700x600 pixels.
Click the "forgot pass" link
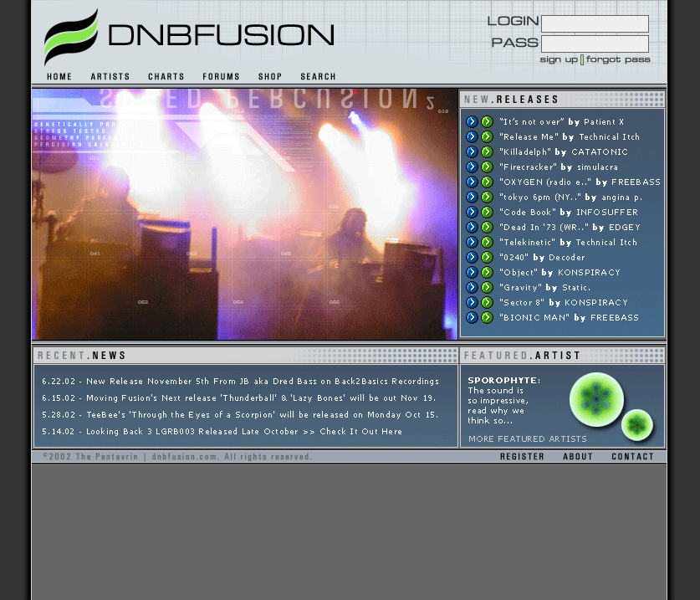coord(618,59)
